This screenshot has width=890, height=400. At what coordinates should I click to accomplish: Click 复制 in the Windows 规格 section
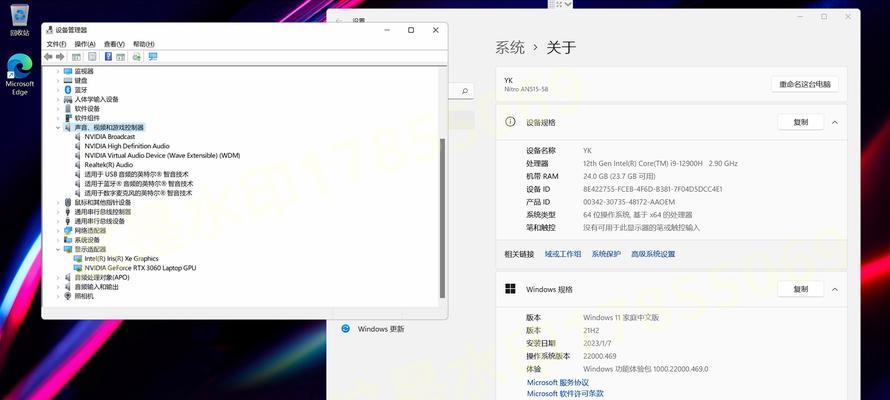[800, 289]
